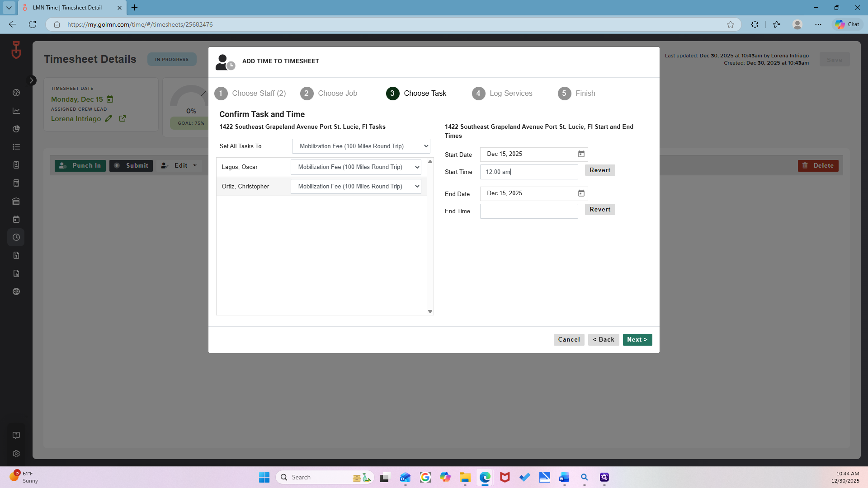Click the Cancel button
The height and width of the screenshot is (488, 868).
[569, 340]
